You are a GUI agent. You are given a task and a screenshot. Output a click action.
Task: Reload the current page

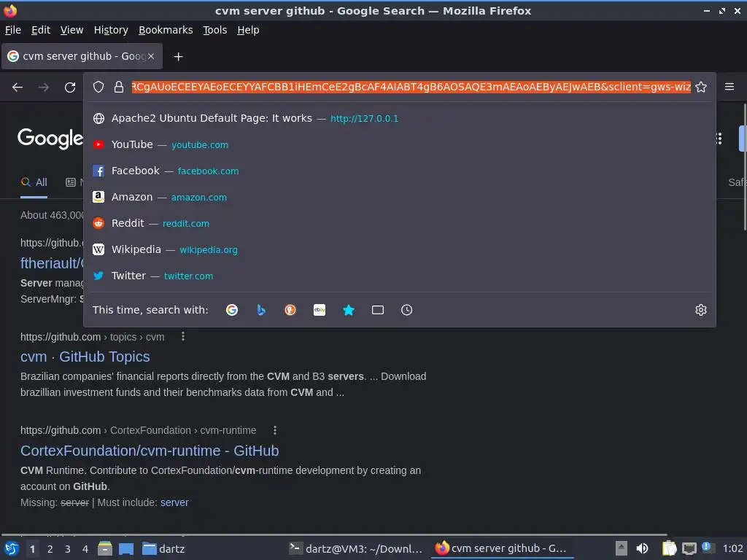70,87
